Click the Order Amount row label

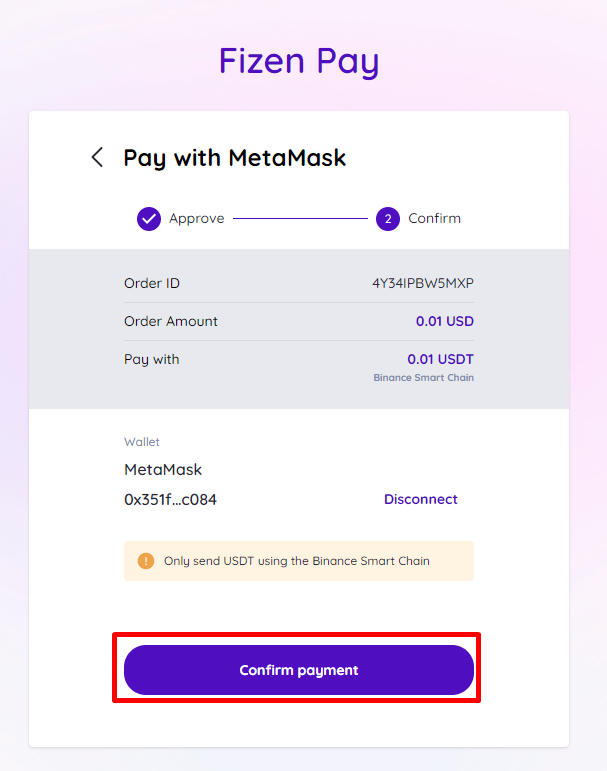click(171, 321)
